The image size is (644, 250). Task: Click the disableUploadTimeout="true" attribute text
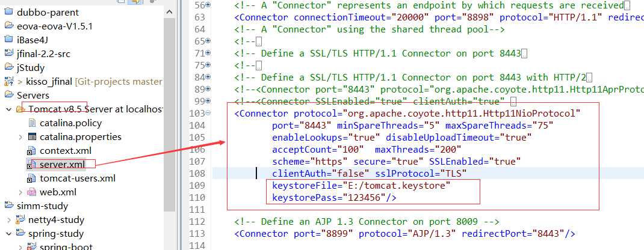point(459,137)
